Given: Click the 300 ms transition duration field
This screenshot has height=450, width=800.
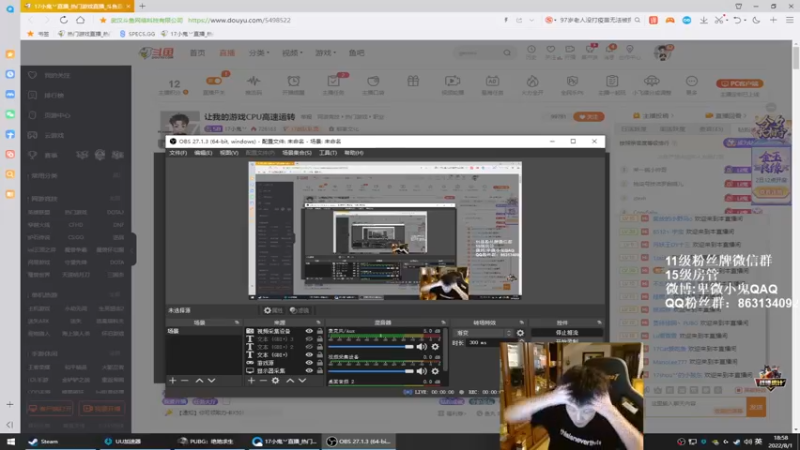Looking at the screenshot, I should pyautogui.click(x=485, y=343).
